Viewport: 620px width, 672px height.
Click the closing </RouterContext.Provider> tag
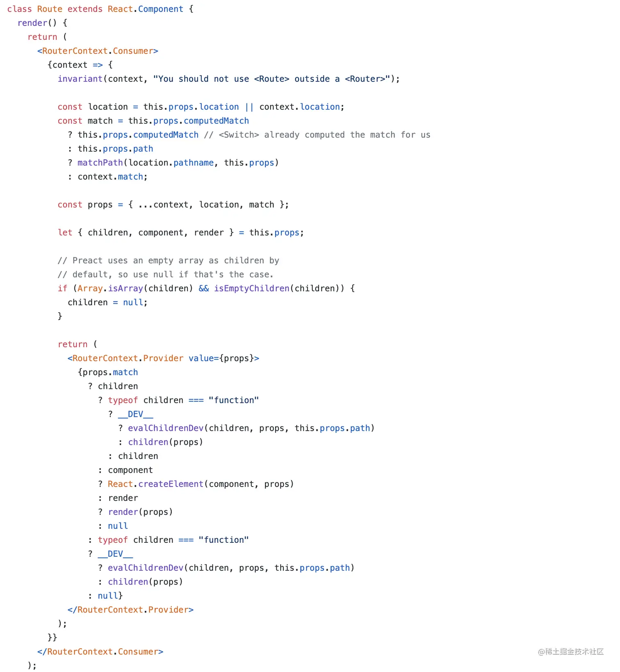pos(130,610)
